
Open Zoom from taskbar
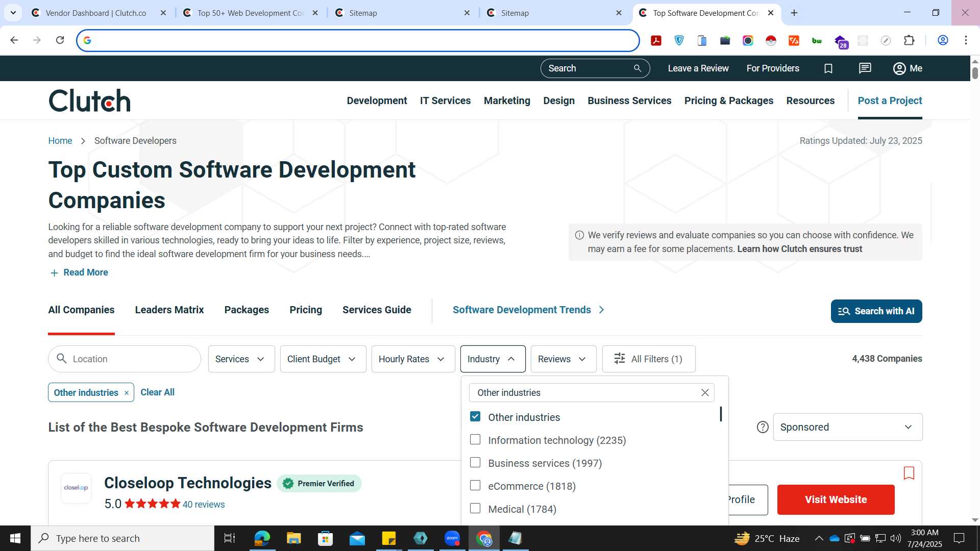coord(452,538)
